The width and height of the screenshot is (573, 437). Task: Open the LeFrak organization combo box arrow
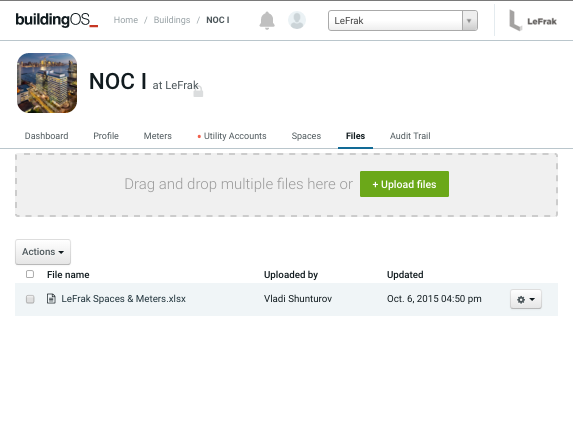pyautogui.click(x=469, y=21)
